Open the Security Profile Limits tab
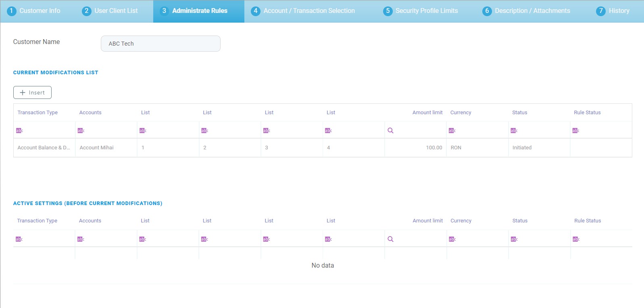Screen dimensions: 644x308 coord(421,11)
